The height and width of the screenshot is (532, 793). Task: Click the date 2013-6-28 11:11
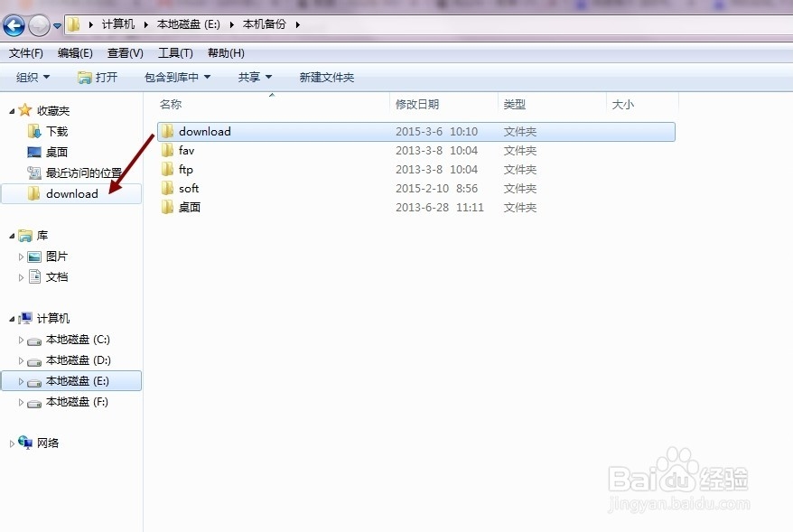point(440,208)
